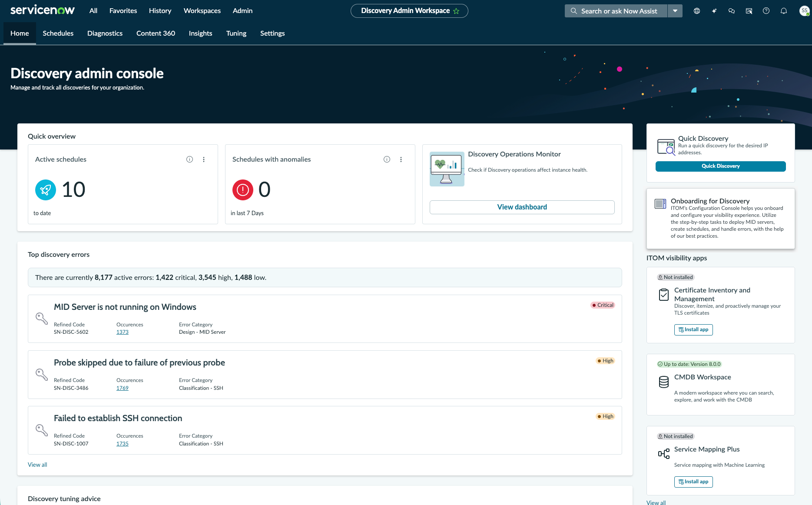Click key icon for Probe skipped error
The image size is (812, 505).
pyautogui.click(x=42, y=374)
